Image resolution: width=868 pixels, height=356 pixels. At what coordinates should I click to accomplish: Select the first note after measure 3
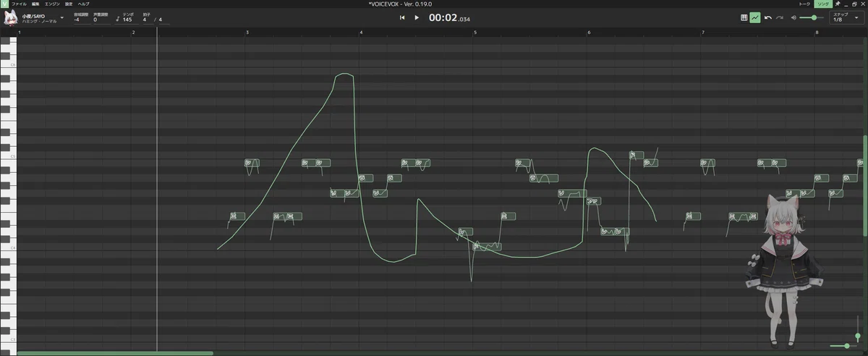252,163
